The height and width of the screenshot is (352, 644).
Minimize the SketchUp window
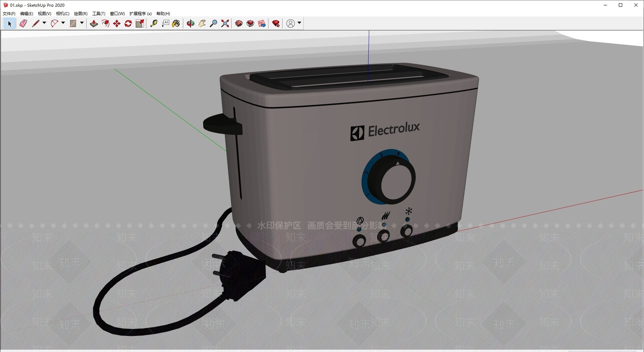pos(605,5)
